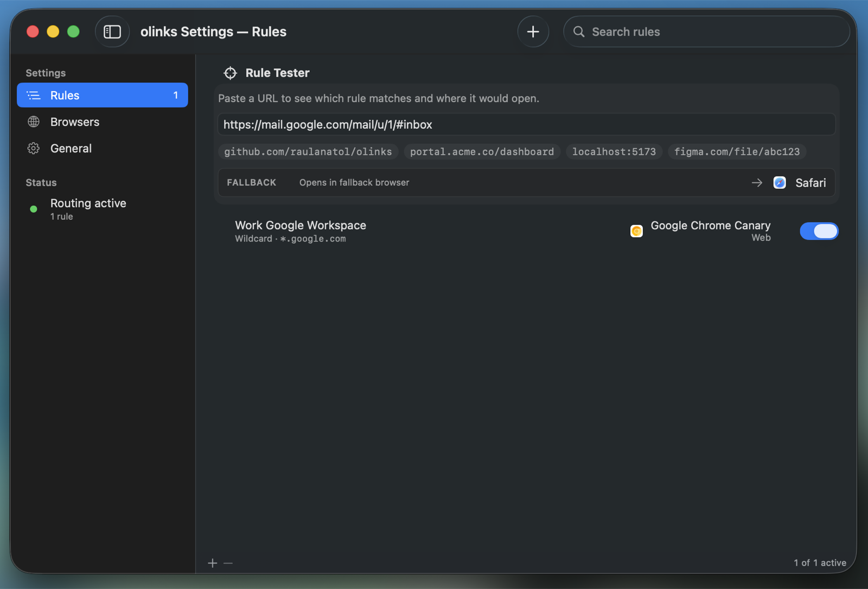Focus the Search rules field
This screenshot has height=589, width=868.
point(706,32)
